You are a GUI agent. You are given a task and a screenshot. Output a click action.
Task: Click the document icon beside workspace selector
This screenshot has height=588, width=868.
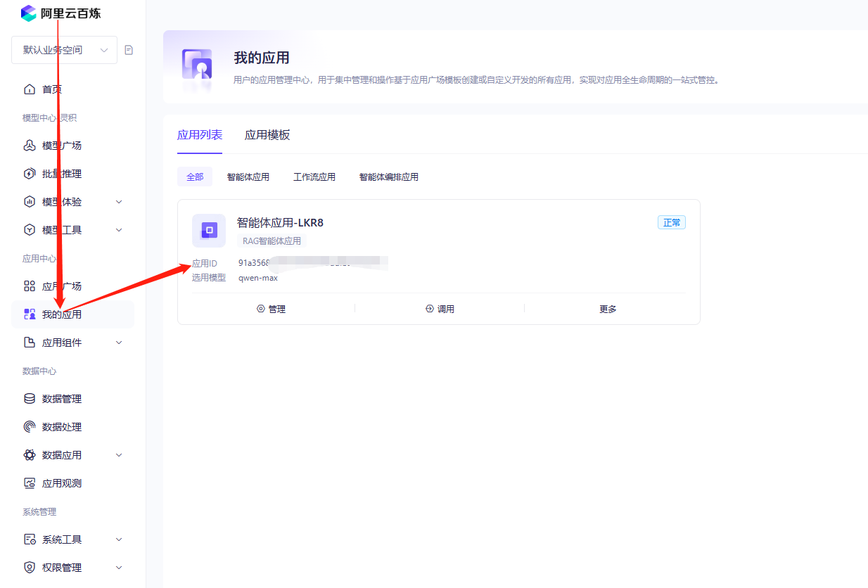point(129,50)
